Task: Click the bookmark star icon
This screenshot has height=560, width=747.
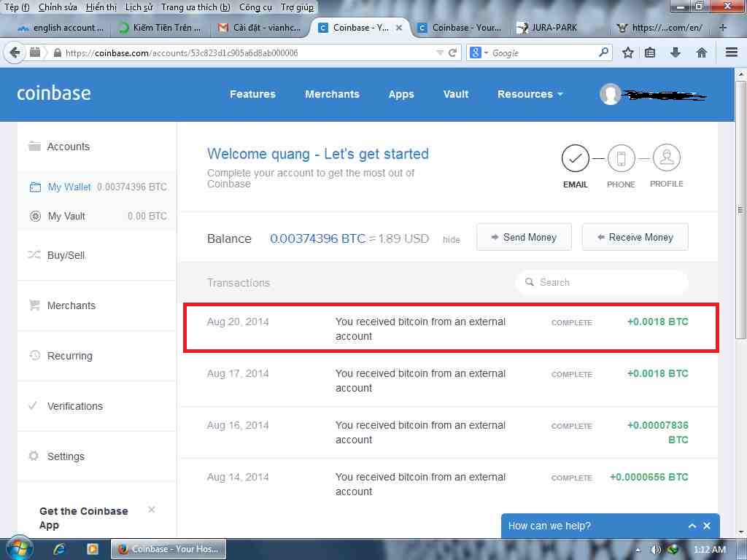Action: pyautogui.click(x=627, y=52)
